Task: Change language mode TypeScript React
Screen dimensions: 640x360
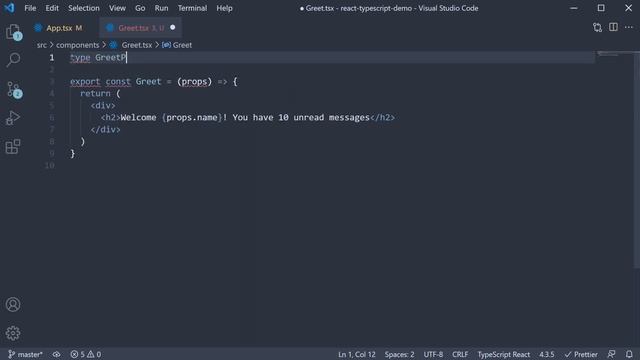Action: coord(504,354)
